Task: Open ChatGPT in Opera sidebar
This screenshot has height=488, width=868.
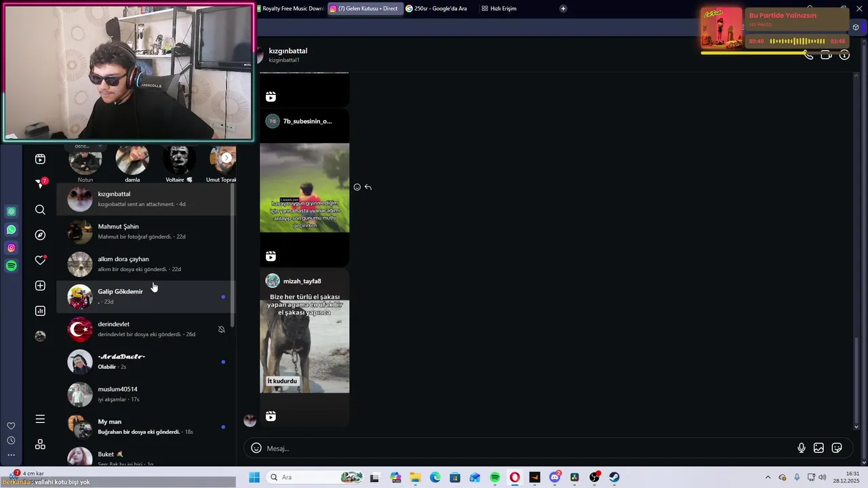Action: point(11,211)
